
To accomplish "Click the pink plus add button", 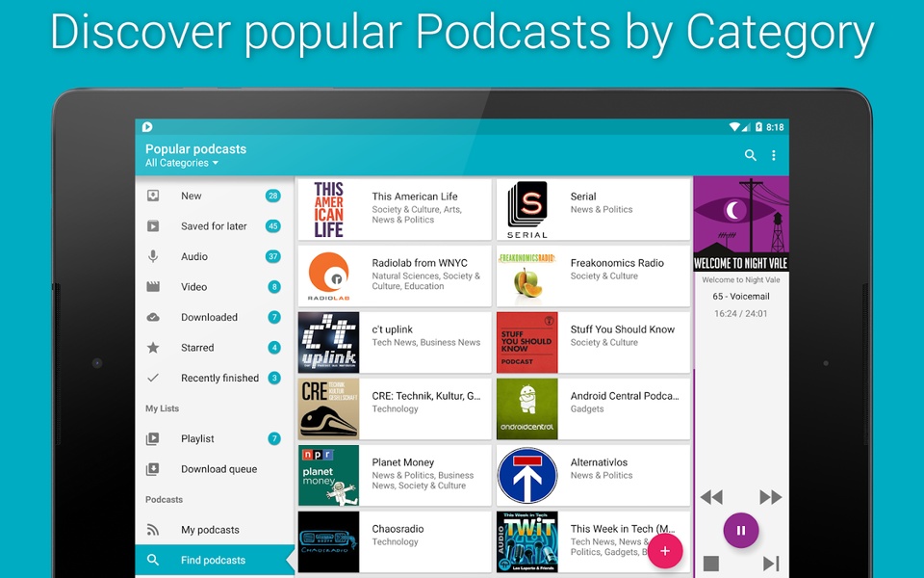I will pos(665,551).
